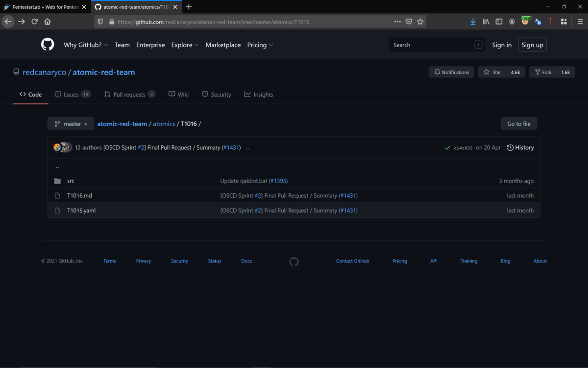Reload the page with the refresh icon
The width and height of the screenshot is (588, 368).
pos(34,22)
